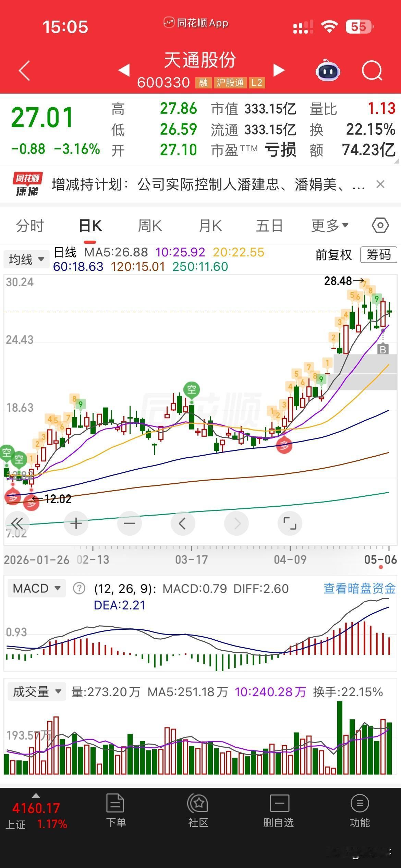The height and width of the screenshot is (868, 401).
Task: Tap the 05-06 date label
Action: [380, 560]
